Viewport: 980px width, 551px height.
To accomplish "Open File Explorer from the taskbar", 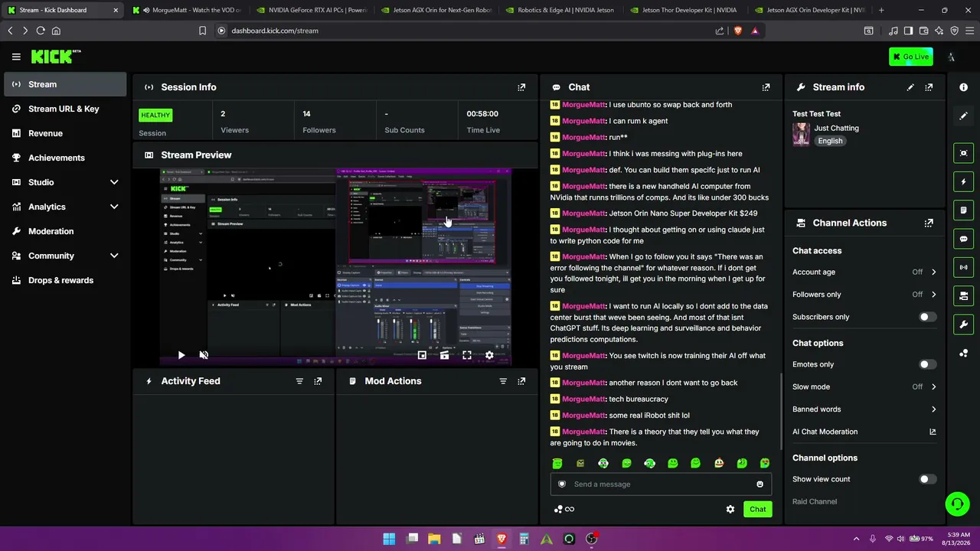I will point(434,539).
